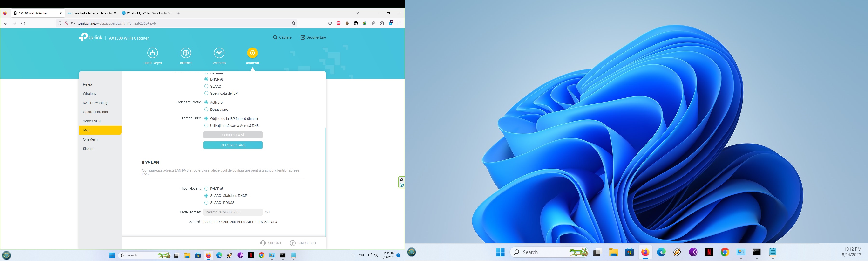Expand the Firefox list all tabs arrow
Screen dimensions: 868x261
click(x=357, y=13)
